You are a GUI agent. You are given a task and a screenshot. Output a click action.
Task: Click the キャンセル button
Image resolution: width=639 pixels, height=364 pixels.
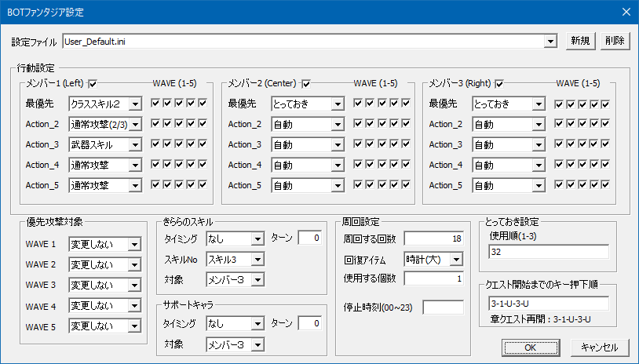(599, 347)
